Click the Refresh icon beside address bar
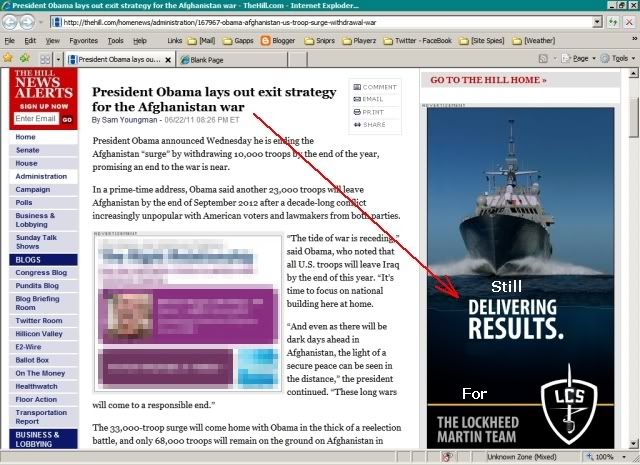This screenshot has height=465, width=640. (x=613, y=22)
